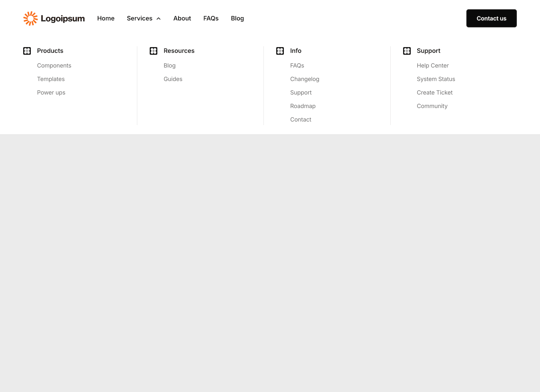Screen dimensions: 540x392
Task: Open Power ups link
Action: click(51, 93)
